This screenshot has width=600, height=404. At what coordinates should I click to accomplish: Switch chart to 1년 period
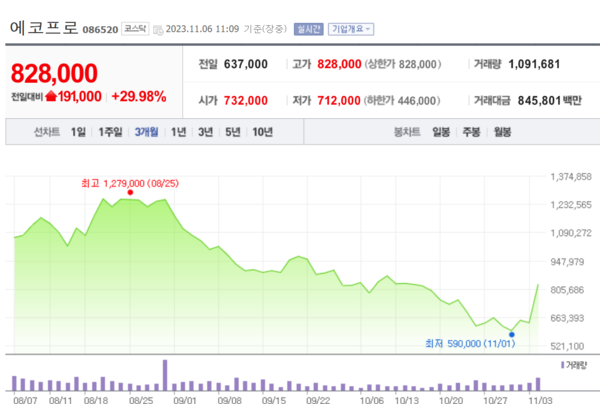179,132
